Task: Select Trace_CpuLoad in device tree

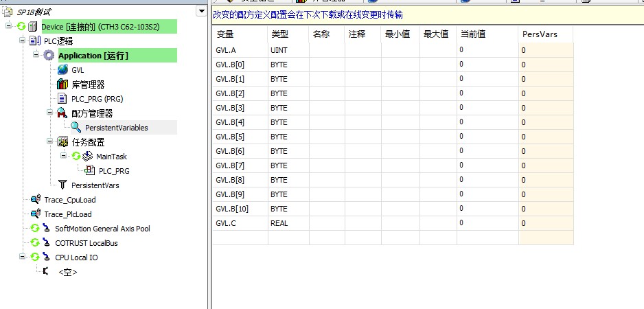Action: point(70,200)
